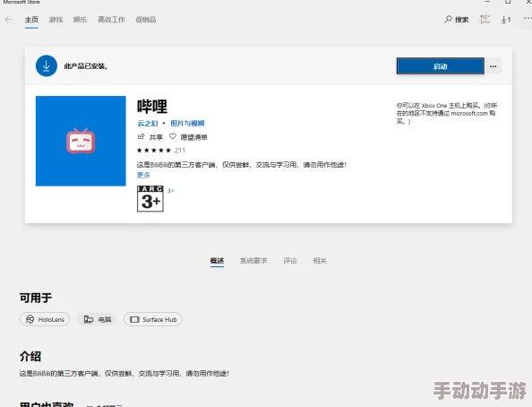Click the wishlist heart icon
Viewport: 532px width, 407px height.
pos(172,136)
